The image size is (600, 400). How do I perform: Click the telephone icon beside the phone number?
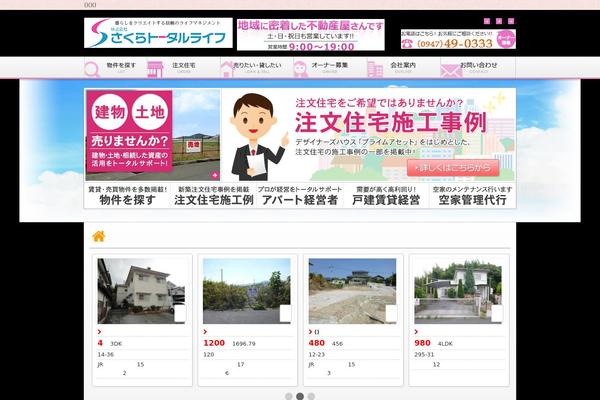coord(407,43)
